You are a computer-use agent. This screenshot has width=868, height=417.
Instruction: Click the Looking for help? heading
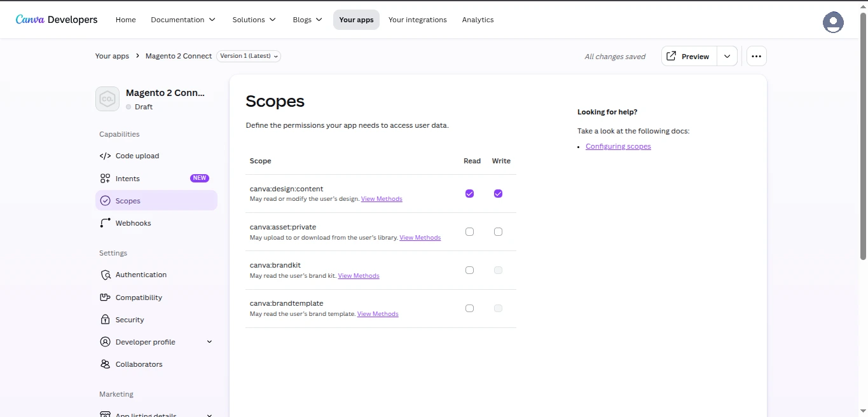[607, 112]
